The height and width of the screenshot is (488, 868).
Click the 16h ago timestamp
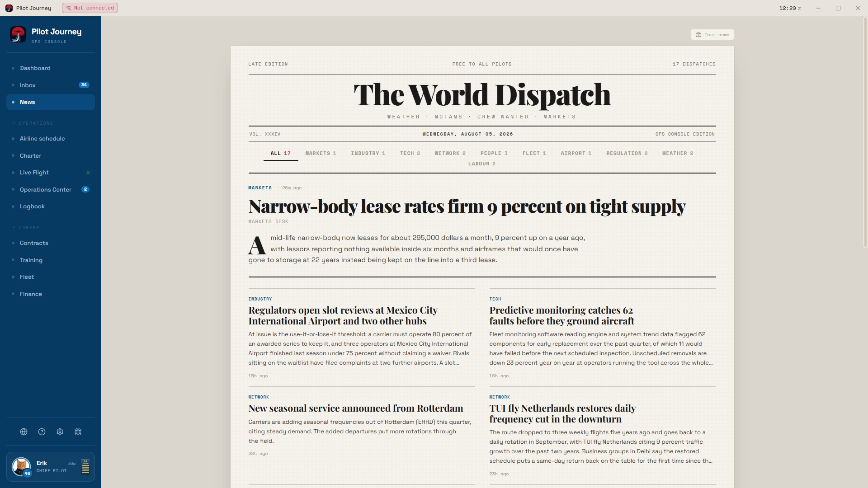(x=499, y=376)
